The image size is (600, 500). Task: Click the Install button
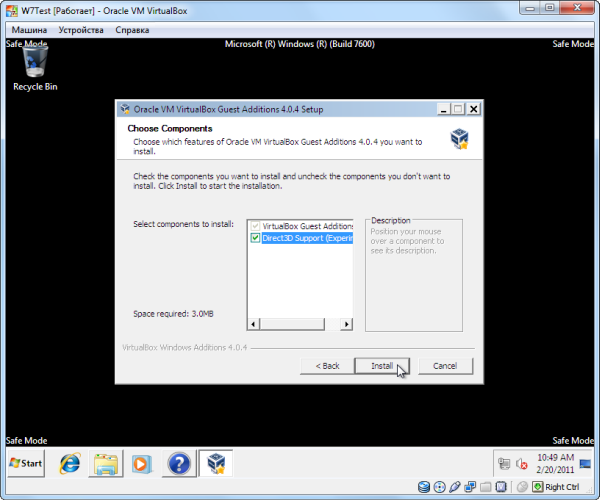click(382, 366)
